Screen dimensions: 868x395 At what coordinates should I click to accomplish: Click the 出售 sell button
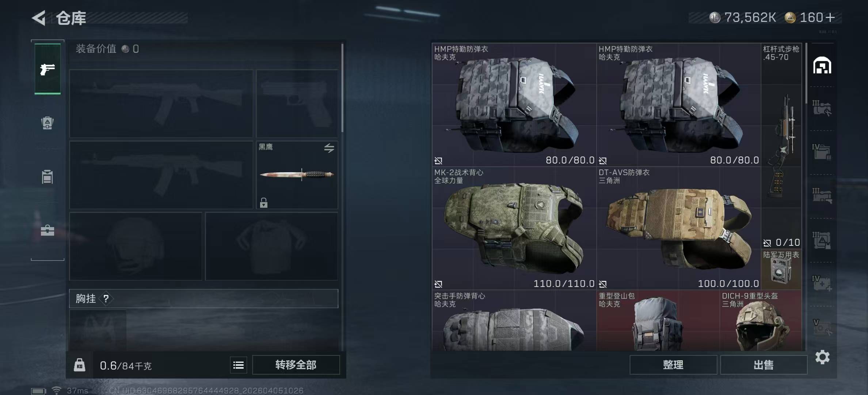point(764,365)
